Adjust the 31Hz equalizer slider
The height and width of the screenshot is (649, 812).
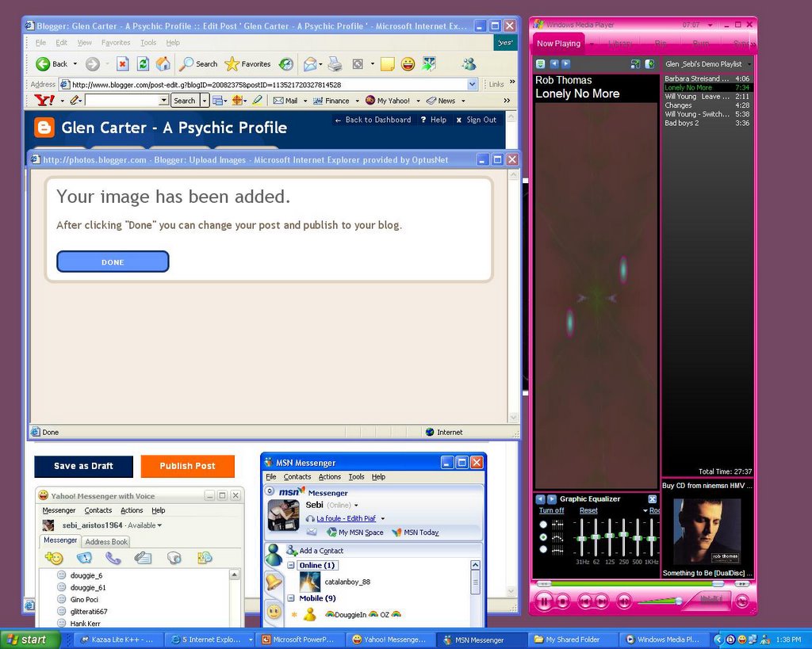coord(581,538)
